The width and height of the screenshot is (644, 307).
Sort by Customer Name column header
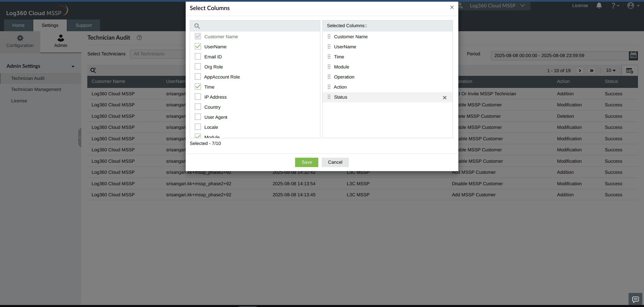(108, 81)
